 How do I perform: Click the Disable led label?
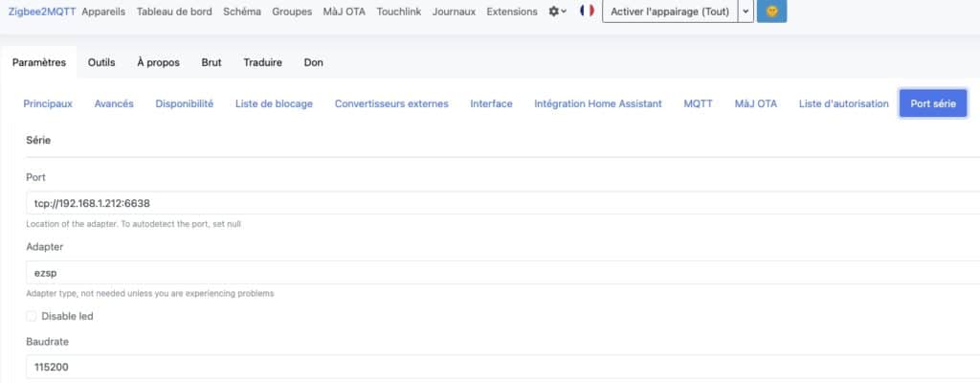pyautogui.click(x=68, y=317)
